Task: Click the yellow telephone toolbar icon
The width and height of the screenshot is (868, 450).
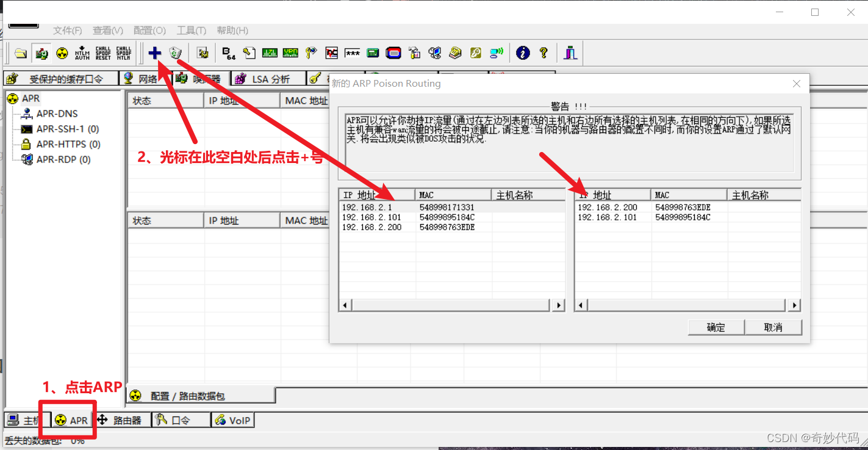Action: click(455, 53)
